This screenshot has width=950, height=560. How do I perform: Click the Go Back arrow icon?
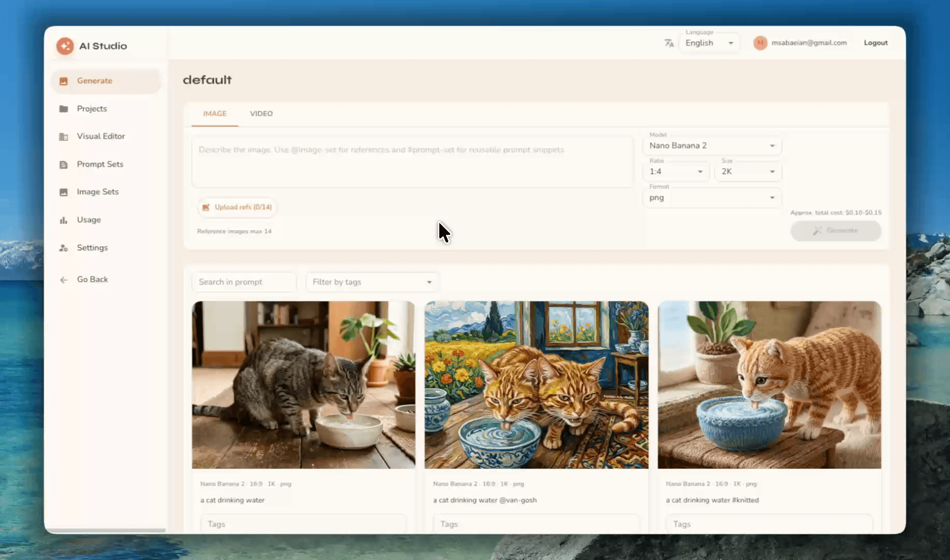[64, 280]
